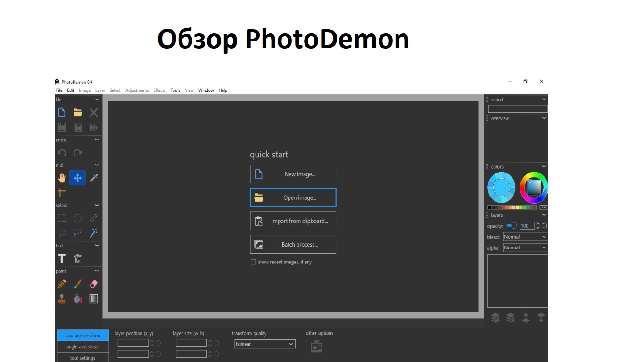Click the Open folder icon in file panel
The image size is (644, 362).
coord(78,112)
